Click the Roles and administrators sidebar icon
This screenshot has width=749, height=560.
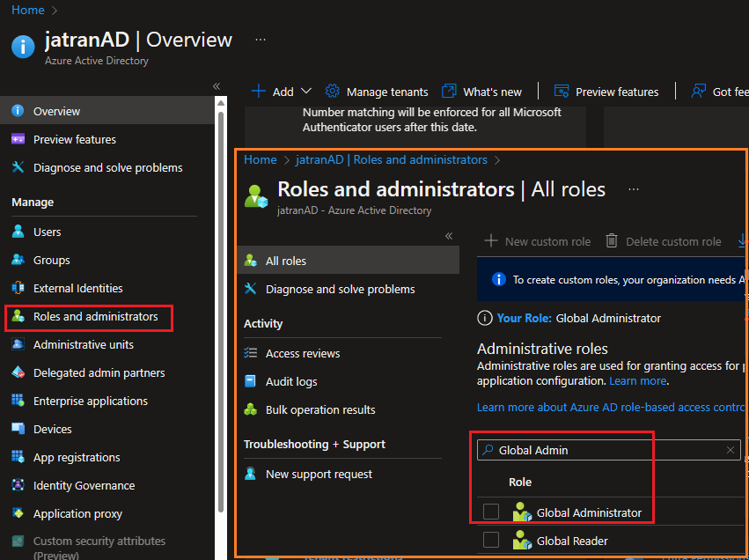pos(18,316)
